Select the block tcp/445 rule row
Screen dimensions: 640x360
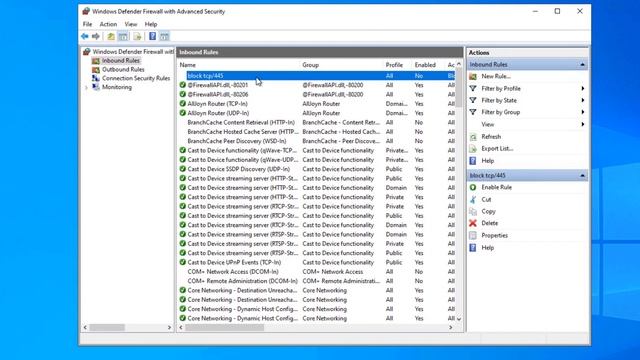pos(317,76)
